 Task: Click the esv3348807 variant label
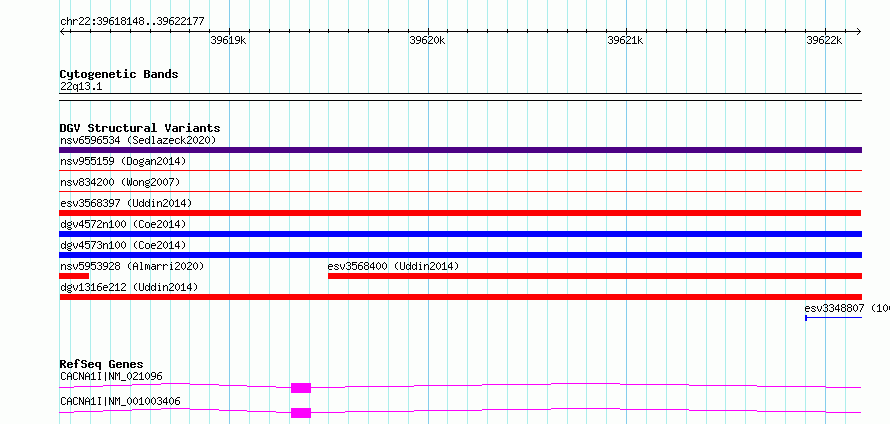(x=847, y=308)
